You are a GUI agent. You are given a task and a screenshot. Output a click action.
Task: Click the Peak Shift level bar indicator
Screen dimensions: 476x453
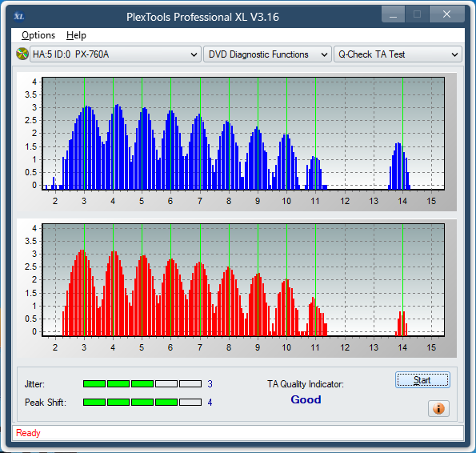point(142,403)
